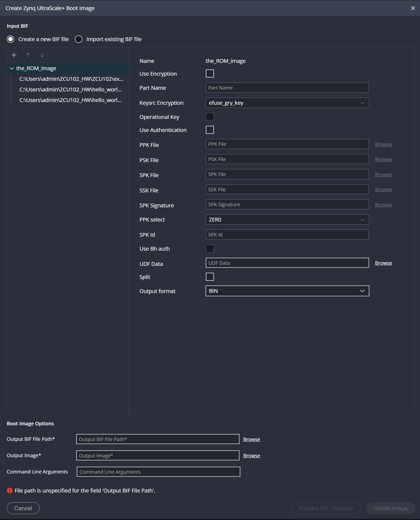Focus the SSK File input field

point(287,189)
